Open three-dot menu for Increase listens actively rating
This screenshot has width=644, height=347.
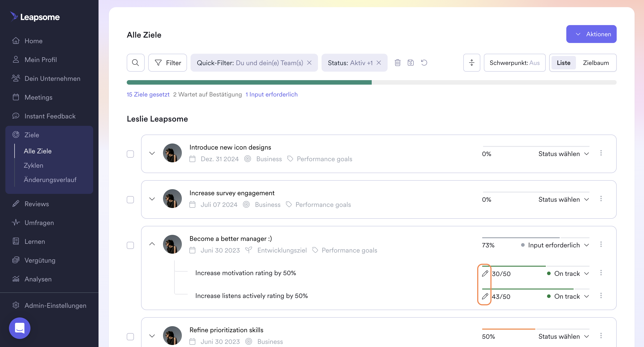[x=601, y=296]
